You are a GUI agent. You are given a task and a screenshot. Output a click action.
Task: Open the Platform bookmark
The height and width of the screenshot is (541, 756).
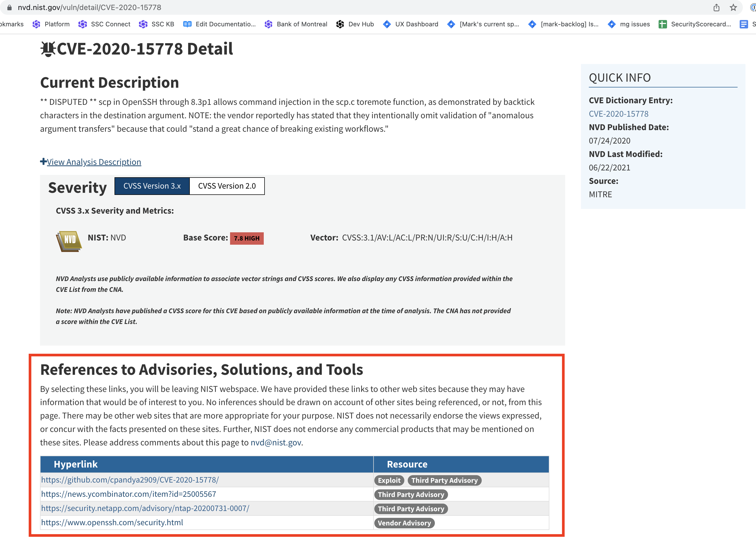point(57,24)
